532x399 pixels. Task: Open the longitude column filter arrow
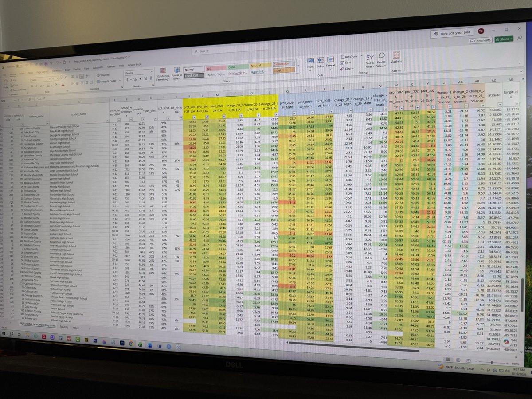click(x=517, y=104)
